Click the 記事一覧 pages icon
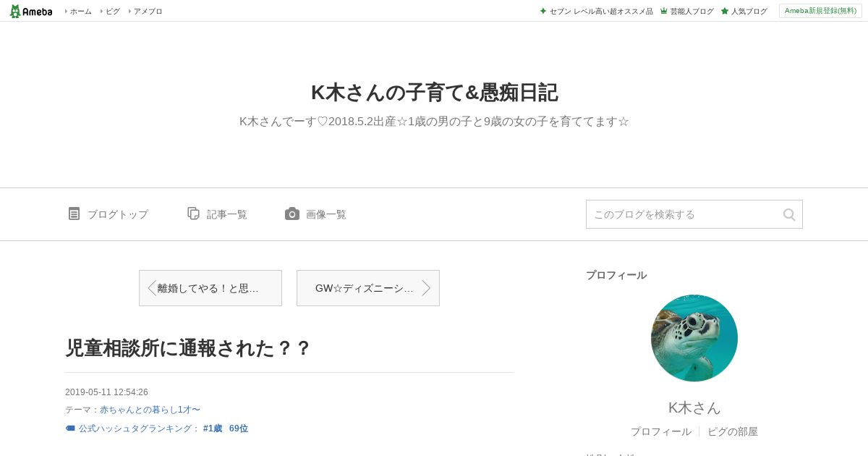The image size is (868, 456). [x=193, y=214]
